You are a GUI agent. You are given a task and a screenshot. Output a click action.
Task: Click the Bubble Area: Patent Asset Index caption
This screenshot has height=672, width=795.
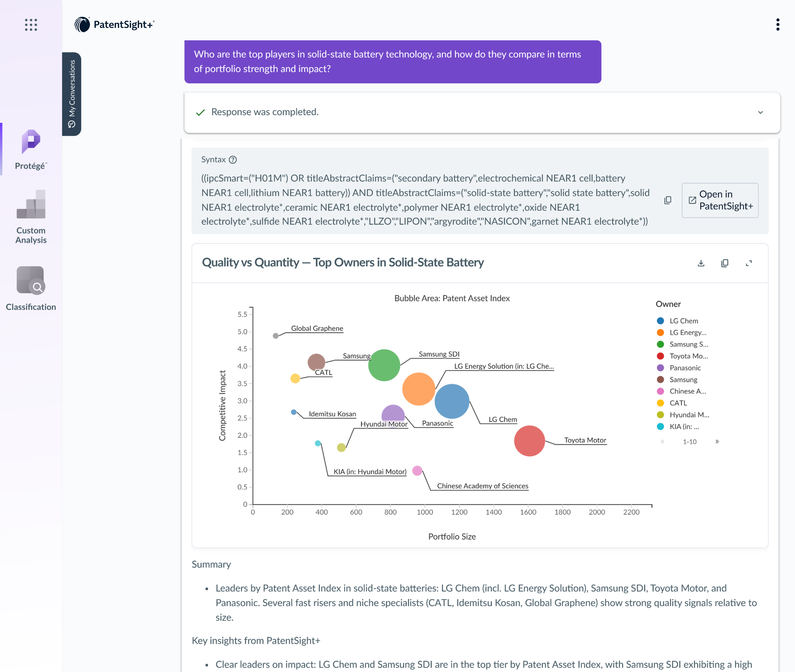(452, 298)
